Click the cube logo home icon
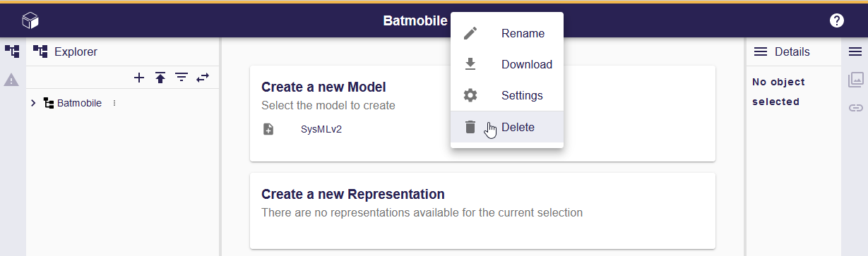Screen dimensions: 868x256 30,21
